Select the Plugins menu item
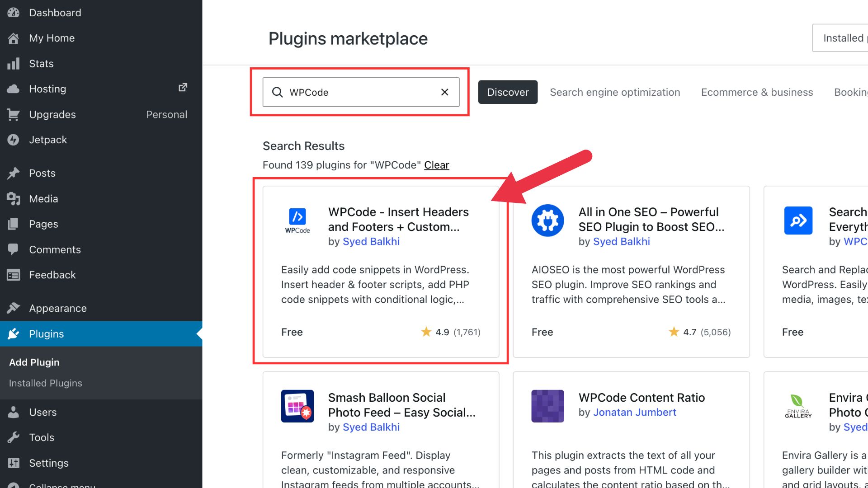This screenshot has width=868, height=488. [101, 334]
